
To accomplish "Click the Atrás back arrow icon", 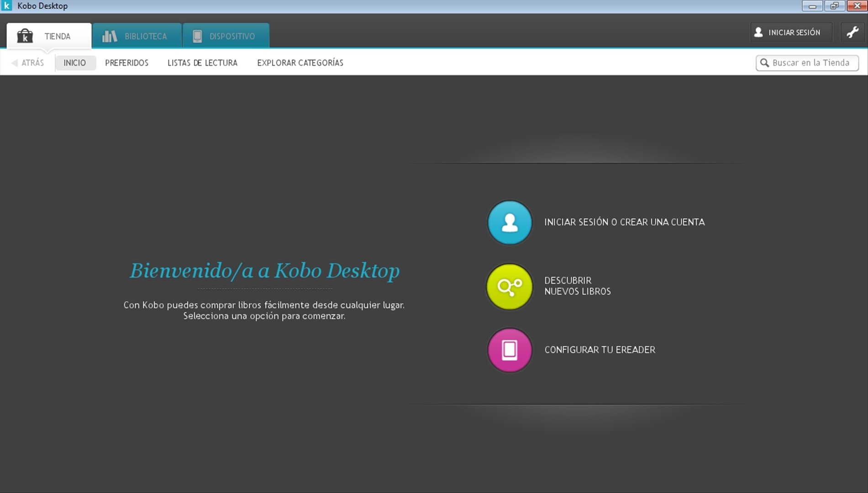I will click(15, 63).
